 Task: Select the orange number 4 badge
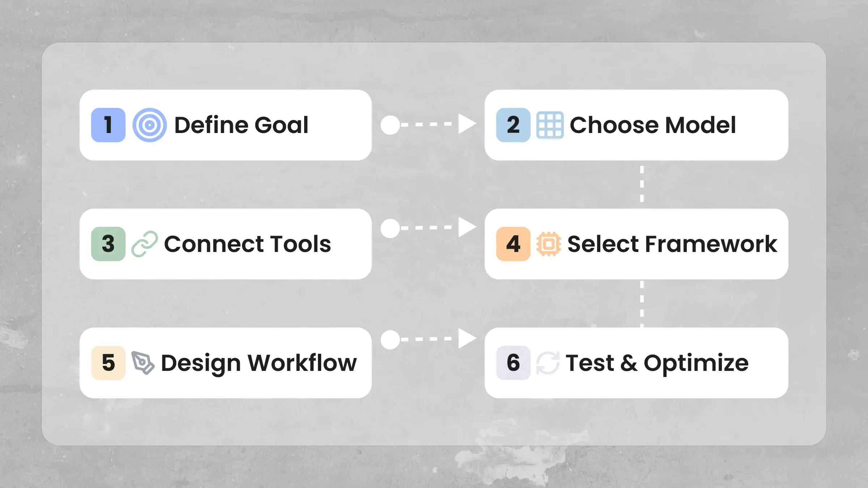pyautogui.click(x=513, y=244)
